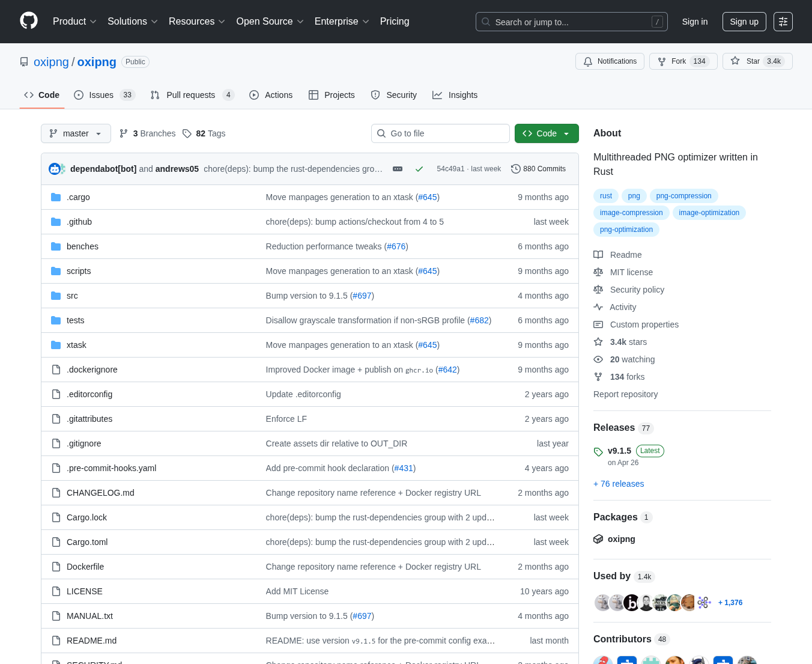Open the master branch selector dropdown

coord(76,133)
